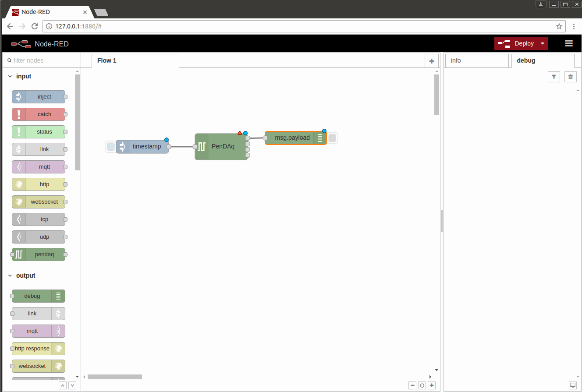Image resolution: width=582 pixels, height=392 pixels.
Task: Zoom out of the flow canvas
Action: (412, 385)
